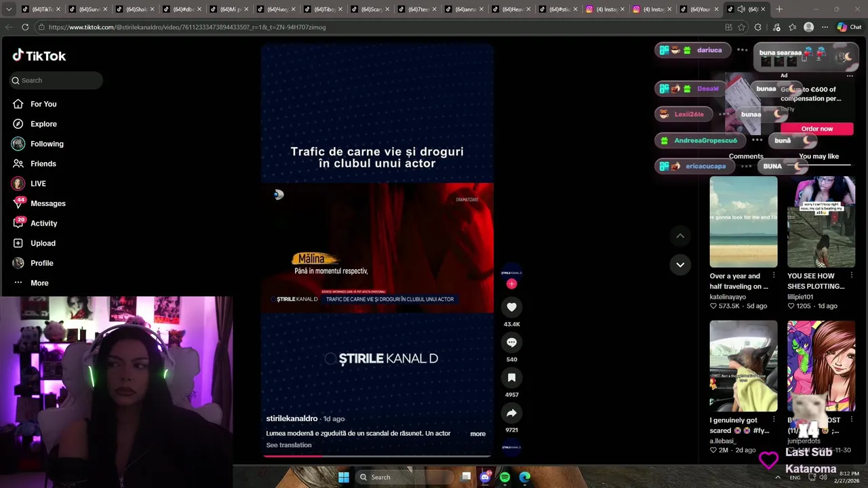Screen dimensions: 868x488
Task: Open Spotify from the taskbar
Action: click(x=505, y=477)
